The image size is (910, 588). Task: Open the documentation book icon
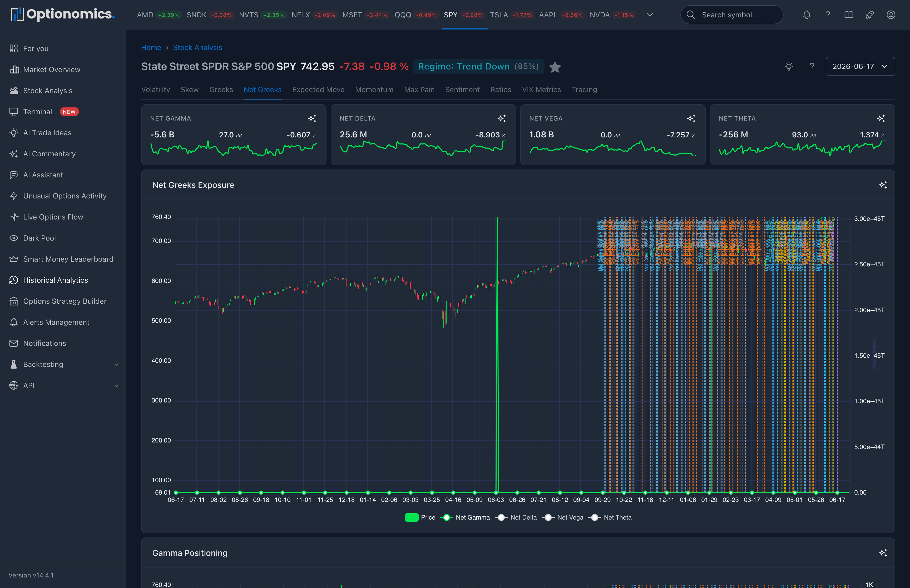tap(849, 15)
